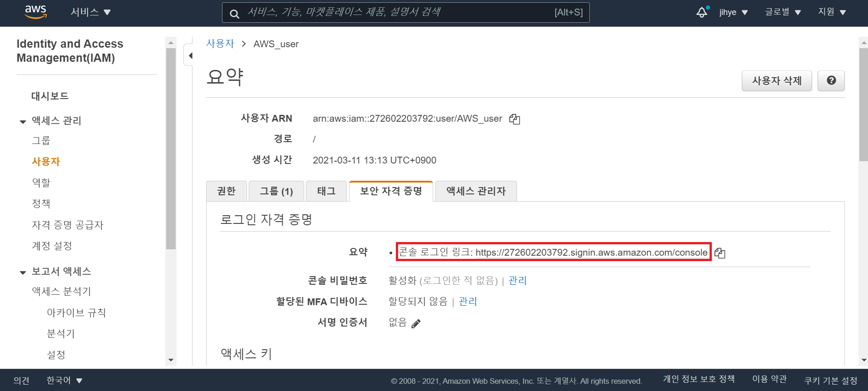Click the AWS logo home icon
Screen dimensions: 868x391
(x=35, y=12)
